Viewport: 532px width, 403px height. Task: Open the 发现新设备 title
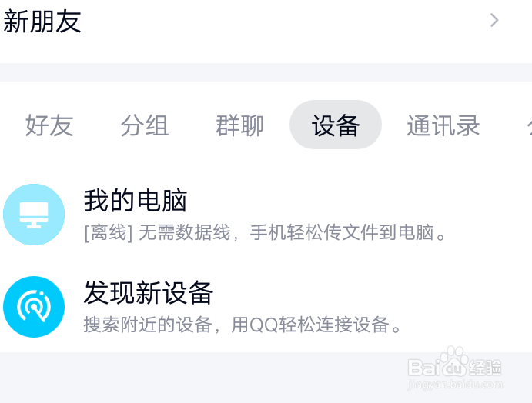149,293
